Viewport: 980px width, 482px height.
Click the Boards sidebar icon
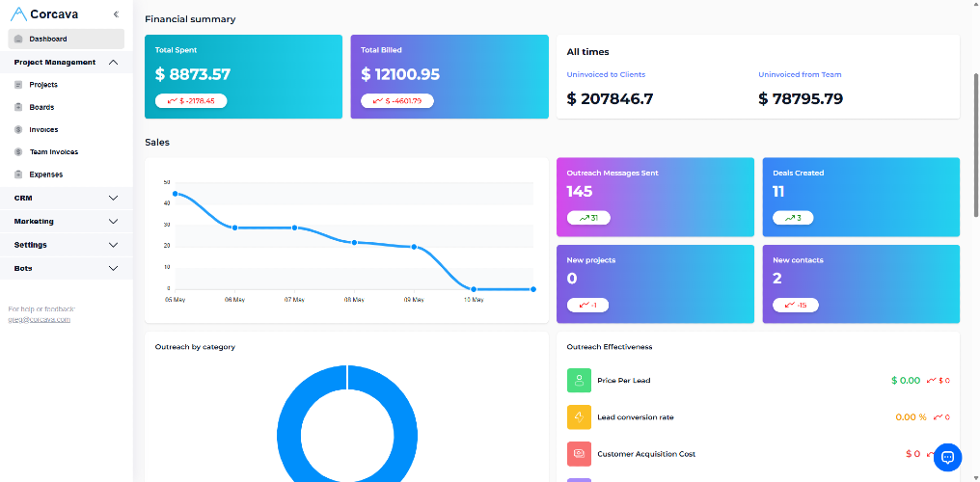pos(18,107)
